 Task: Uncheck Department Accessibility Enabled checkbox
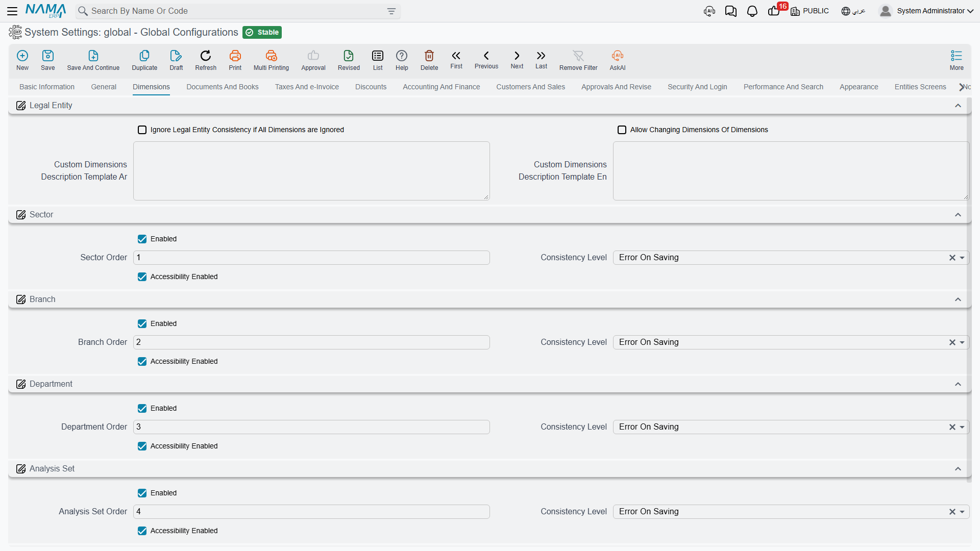(142, 446)
